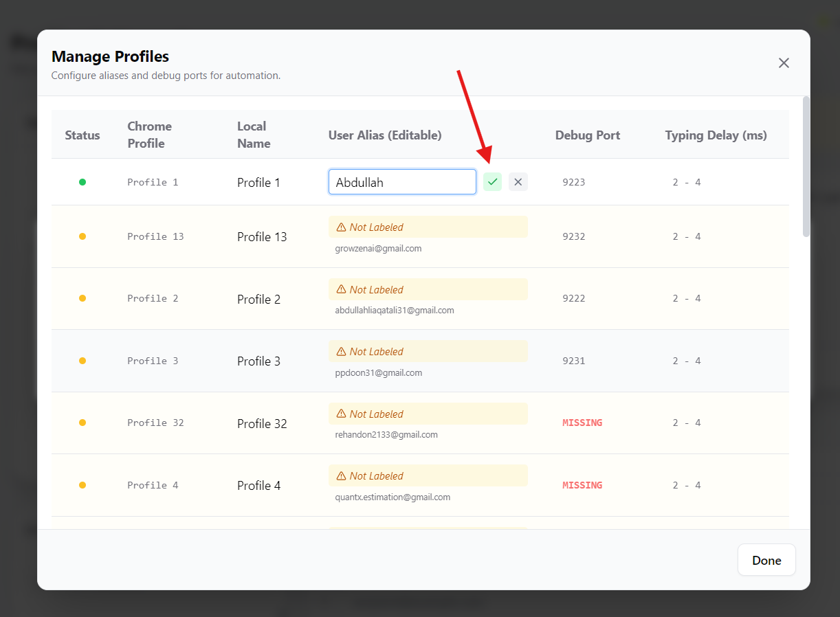Screen dimensions: 840x617
Task: Click the warning icon in Profile 4 alias
Action: click(x=341, y=476)
